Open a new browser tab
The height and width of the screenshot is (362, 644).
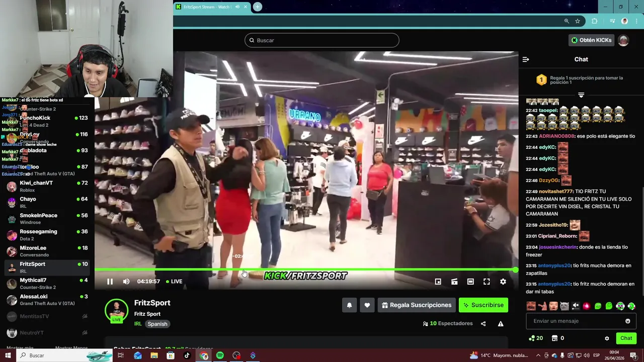pyautogui.click(x=257, y=7)
